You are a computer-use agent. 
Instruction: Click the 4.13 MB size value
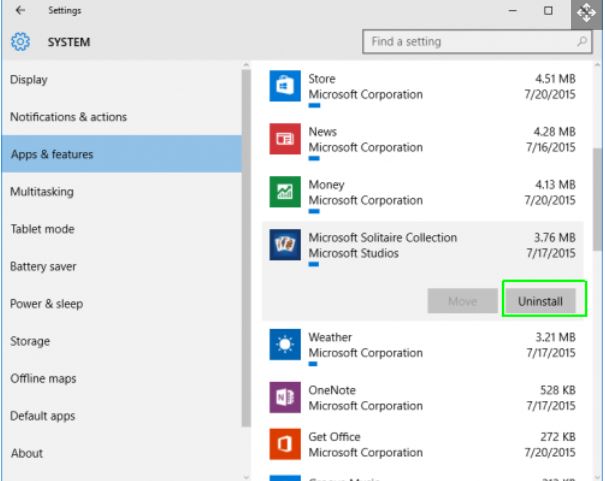[555, 185]
